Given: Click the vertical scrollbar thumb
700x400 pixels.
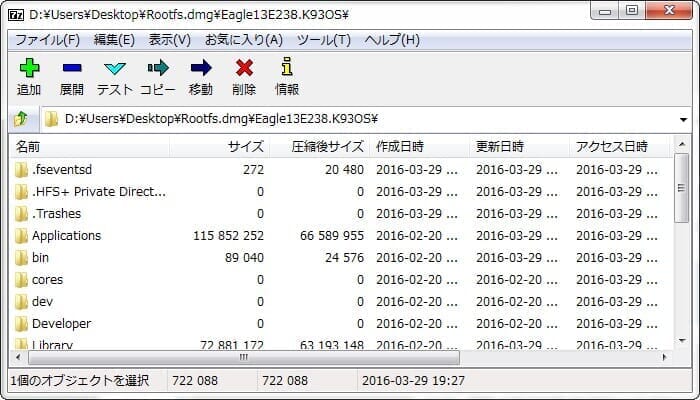Looking at the screenshot, I should (x=681, y=188).
